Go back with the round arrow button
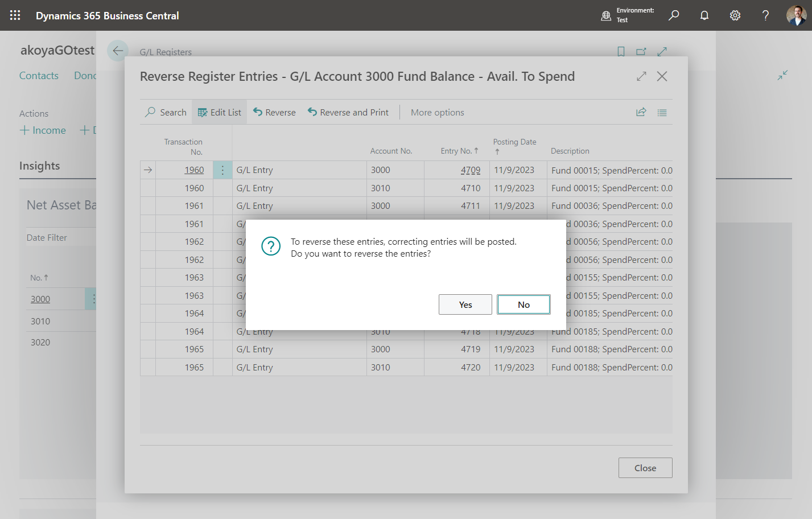This screenshot has width=812, height=519. pos(118,51)
